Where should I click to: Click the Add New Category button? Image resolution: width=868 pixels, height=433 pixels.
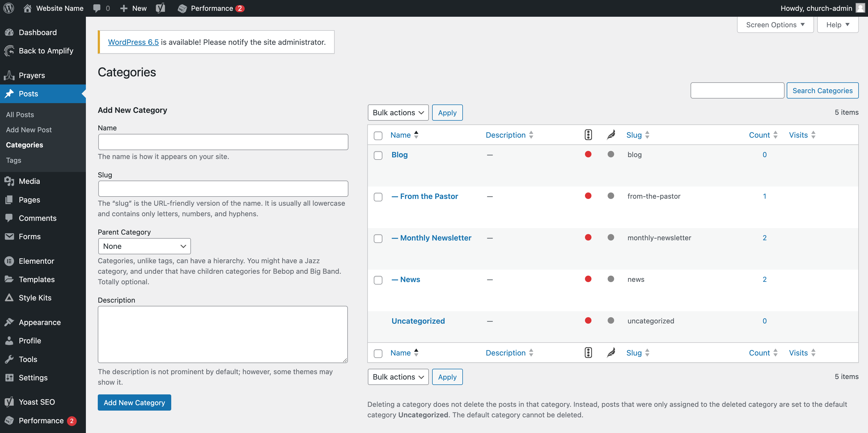(x=134, y=402)
